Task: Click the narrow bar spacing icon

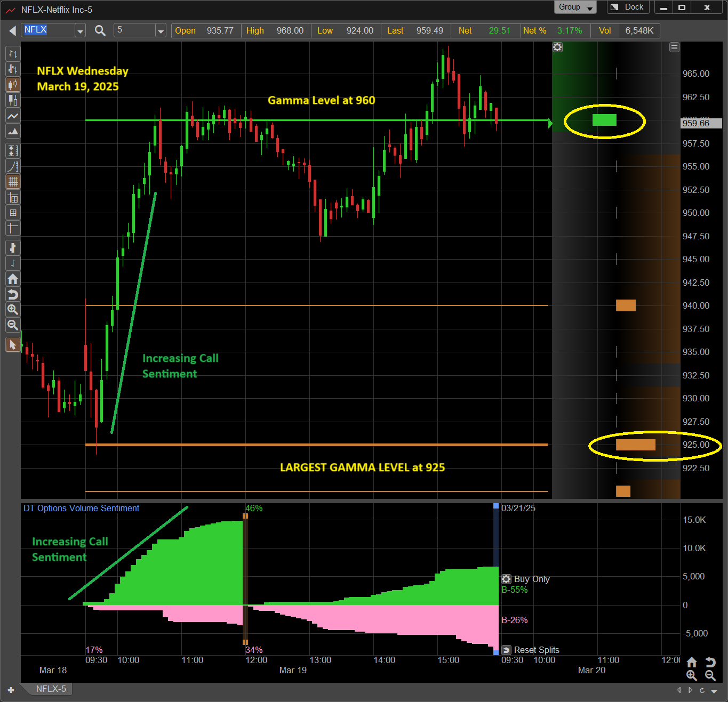Action: [13, 263]
